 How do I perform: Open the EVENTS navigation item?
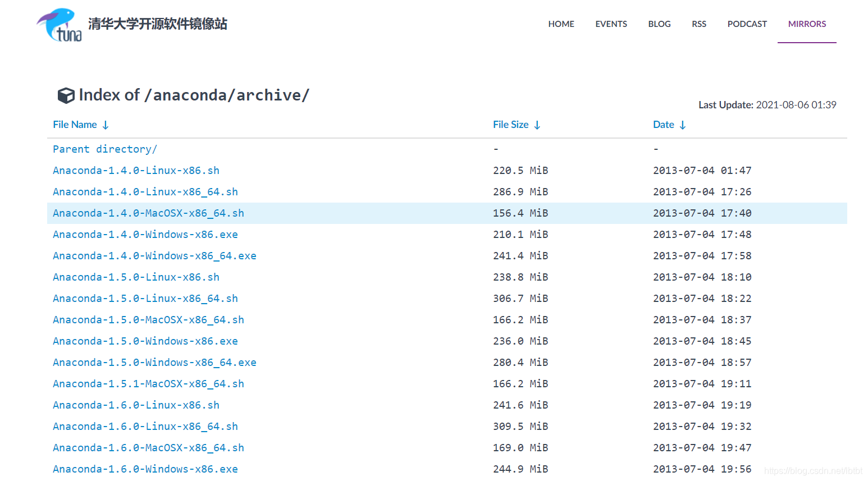611,24
